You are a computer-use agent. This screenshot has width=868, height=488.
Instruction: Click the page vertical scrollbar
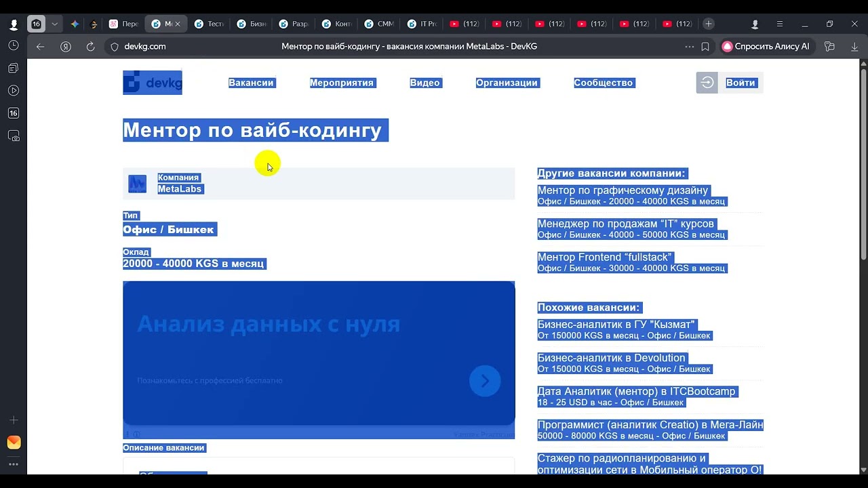point(863,163)
